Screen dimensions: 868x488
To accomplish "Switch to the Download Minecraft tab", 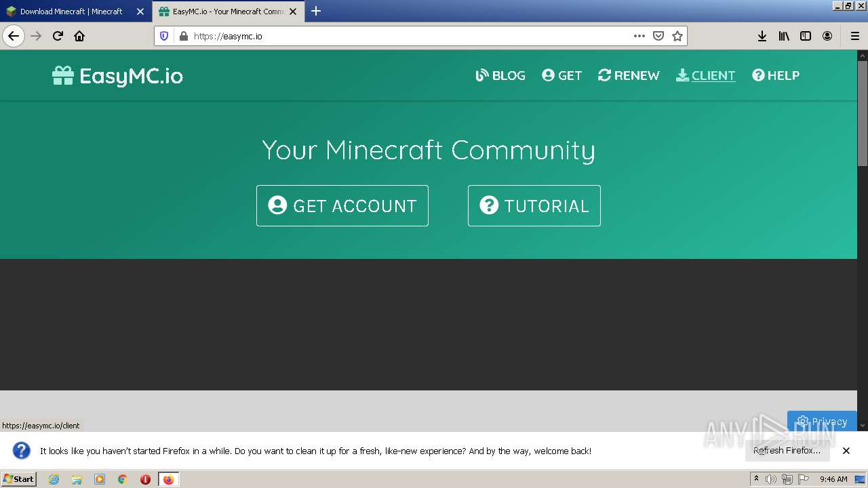I will [71, 12].
